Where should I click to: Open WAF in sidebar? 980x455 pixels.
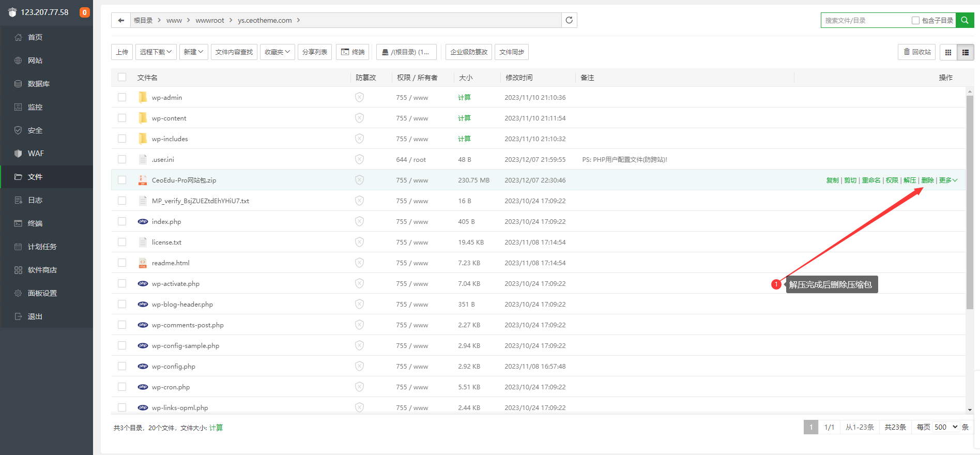(x=47, y=154)
